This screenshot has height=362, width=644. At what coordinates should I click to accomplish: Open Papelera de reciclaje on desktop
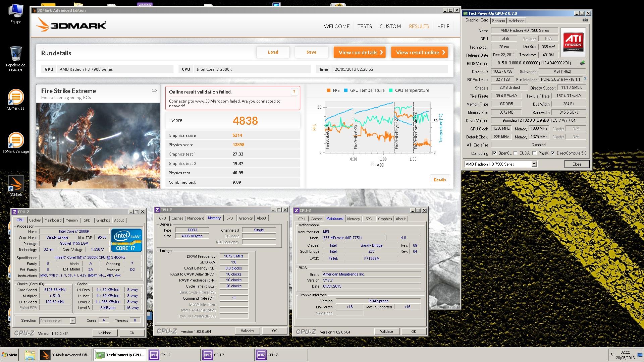[x=15, y=59]
